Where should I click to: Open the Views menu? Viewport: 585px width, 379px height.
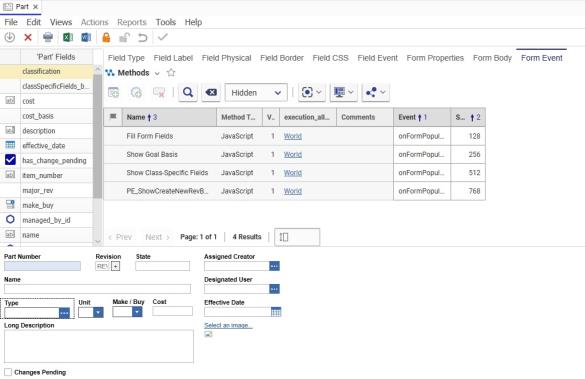click(x=61, y=22)
